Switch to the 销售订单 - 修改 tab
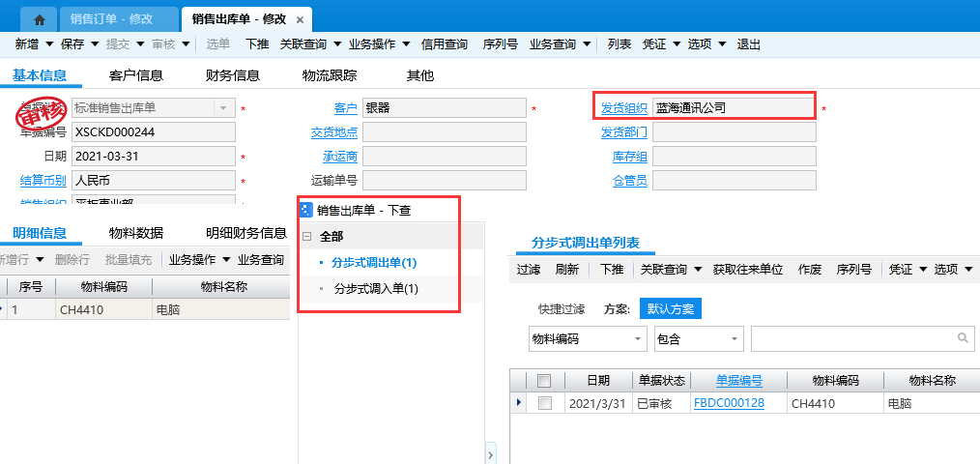The width and height of the screenshot is (980, 464). click(120, 19)
